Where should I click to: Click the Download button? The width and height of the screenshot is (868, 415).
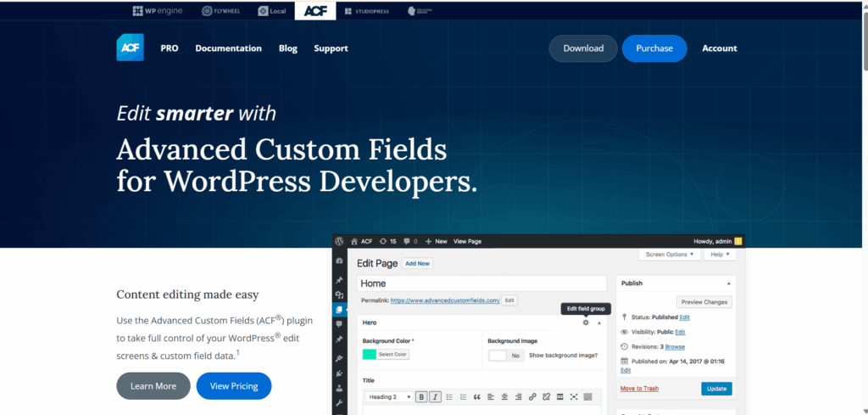tap(583, 48)
